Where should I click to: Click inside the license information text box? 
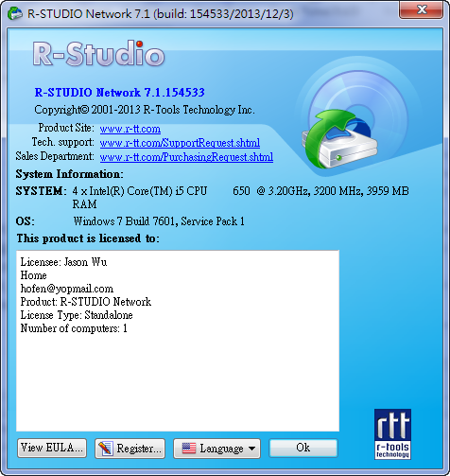click(178, 341)
